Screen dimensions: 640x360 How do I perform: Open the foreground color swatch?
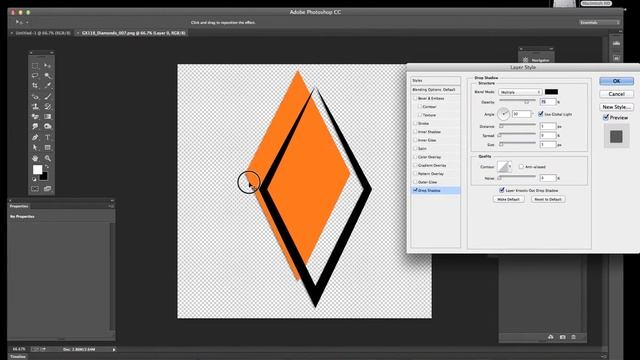click(37, 169)
